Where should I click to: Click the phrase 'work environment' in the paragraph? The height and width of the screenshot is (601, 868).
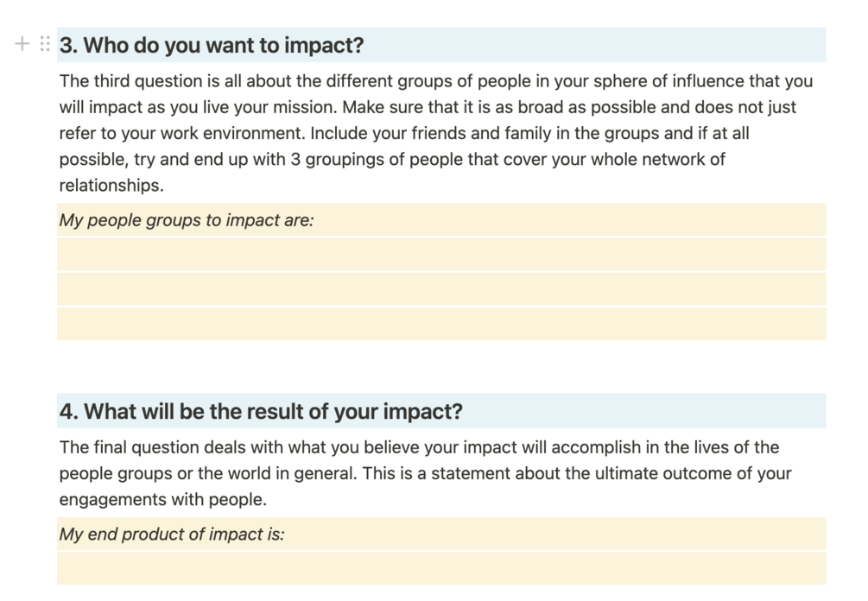(x=232, y=133)
